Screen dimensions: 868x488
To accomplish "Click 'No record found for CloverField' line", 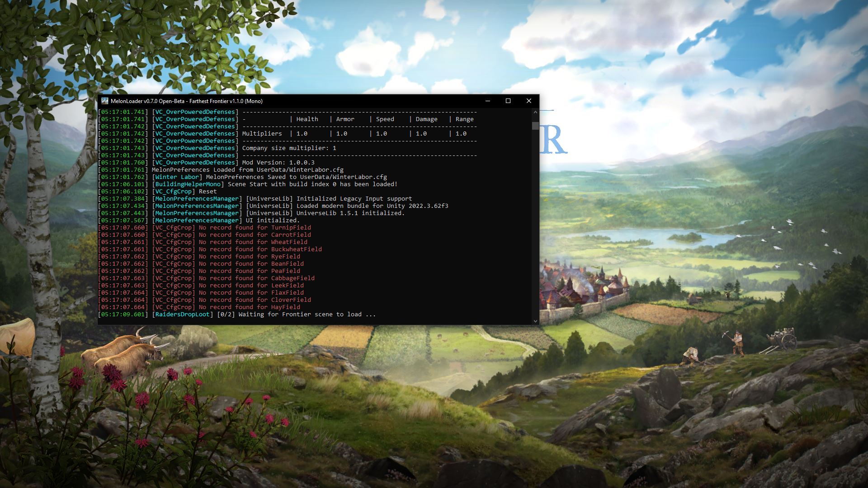I will tap(255, 300).
